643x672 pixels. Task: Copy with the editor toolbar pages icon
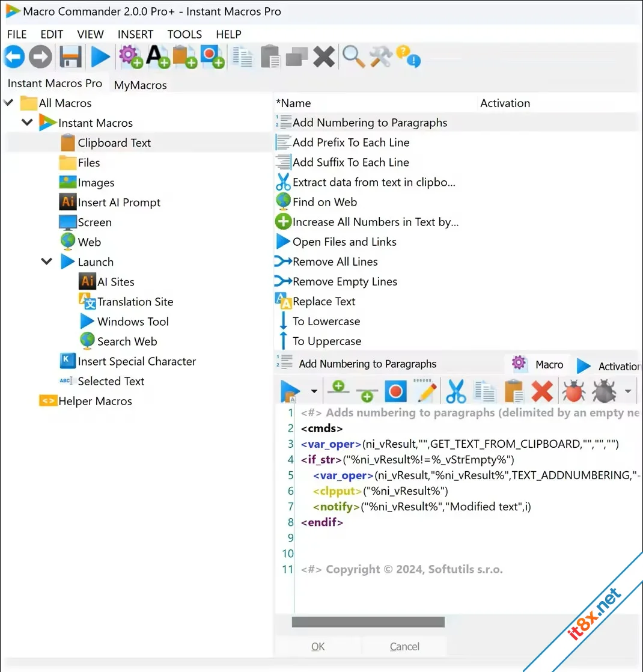coord(484,391)
